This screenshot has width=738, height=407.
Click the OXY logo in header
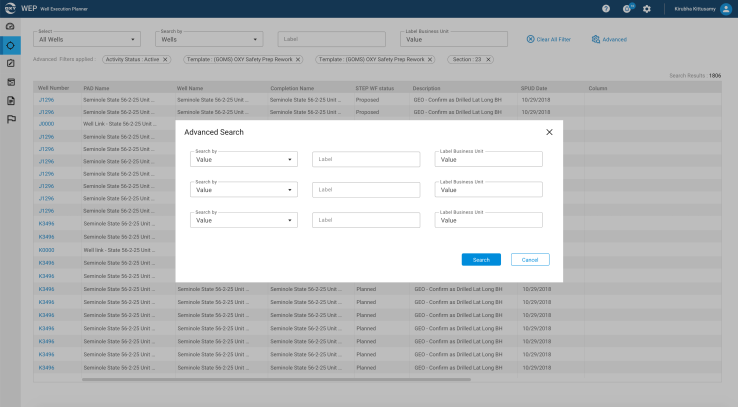pyautogui.click(x=10, y=8)
